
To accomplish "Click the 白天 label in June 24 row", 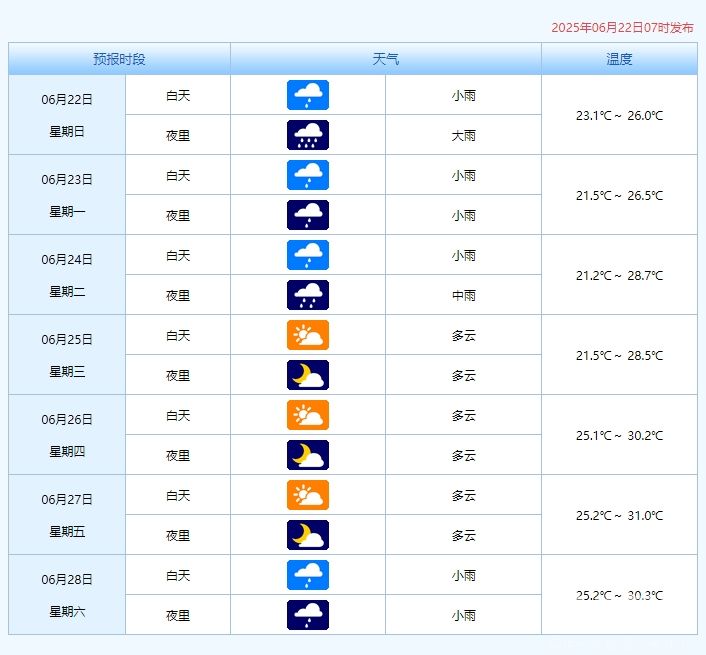I will click(x=178, y=256).
